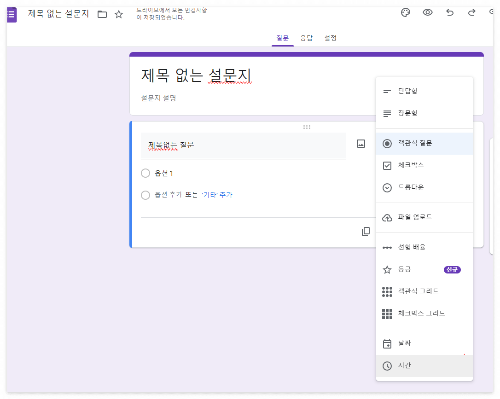Choose 등급 rating question type

pyautogui.click(x=424, y=270)
